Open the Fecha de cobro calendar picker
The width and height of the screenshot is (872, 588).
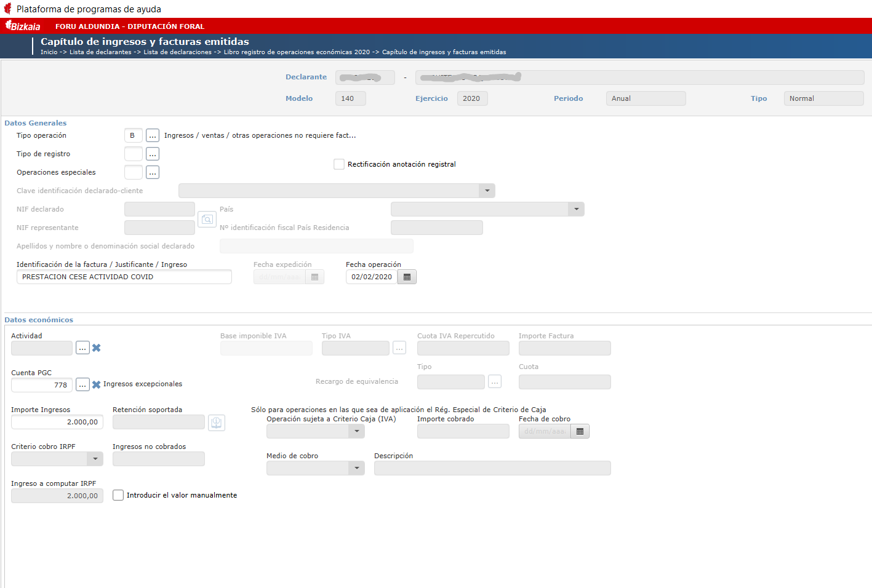580,431
